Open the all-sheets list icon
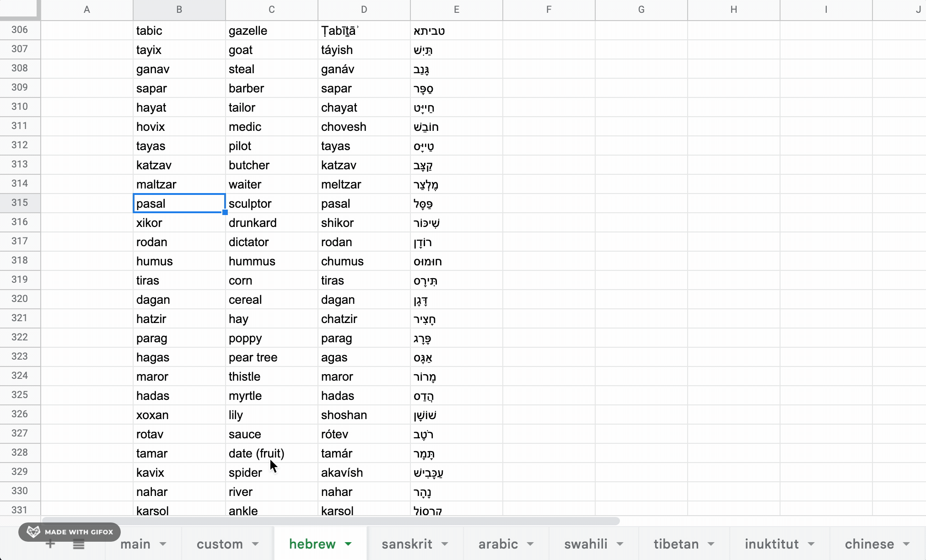The image size is (926, 560). (x=79, y=544)
